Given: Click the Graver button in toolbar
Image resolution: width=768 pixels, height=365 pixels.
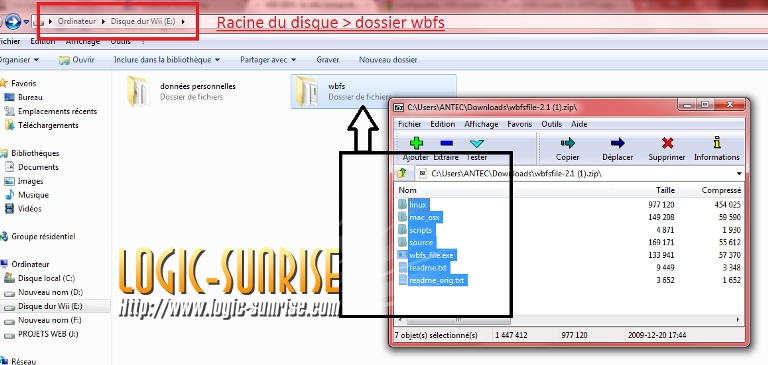Looking at the screenshot, I should pos(328,60).
